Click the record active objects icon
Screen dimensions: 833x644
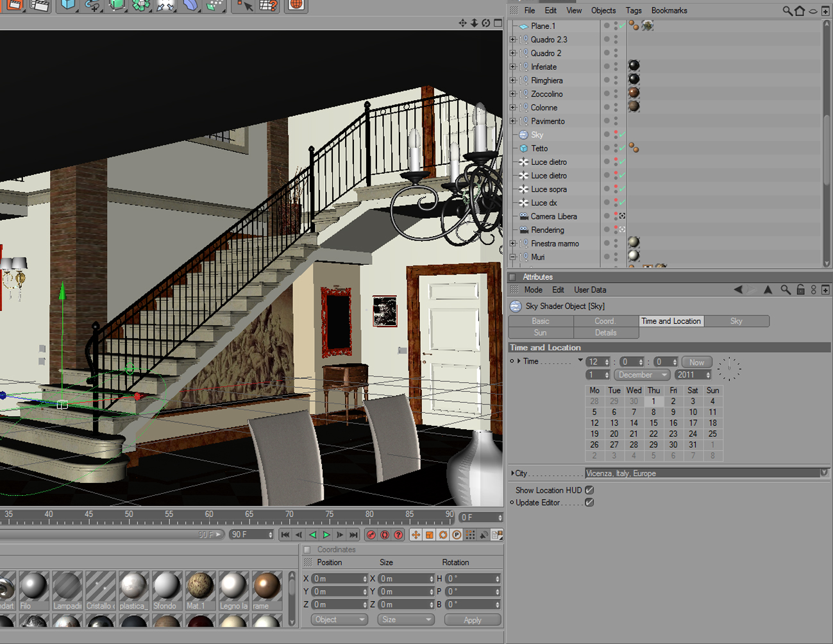point(371,534)
